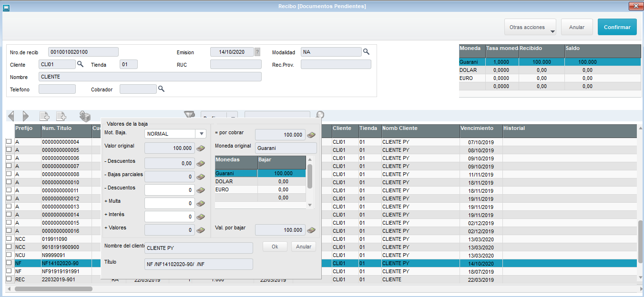The width and height of the screenshot is (644, 297).
Task: Click the money bag toolbar icon
Action: (x=85, y=116)
